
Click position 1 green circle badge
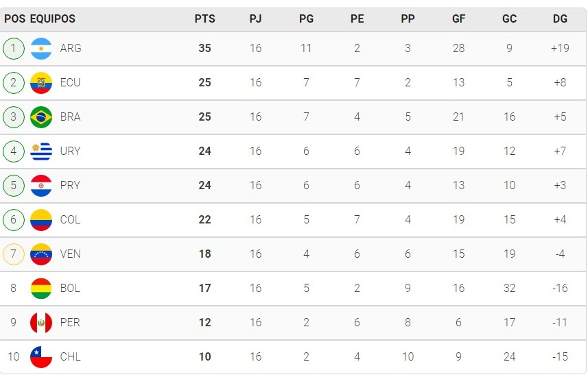(14, 49)
